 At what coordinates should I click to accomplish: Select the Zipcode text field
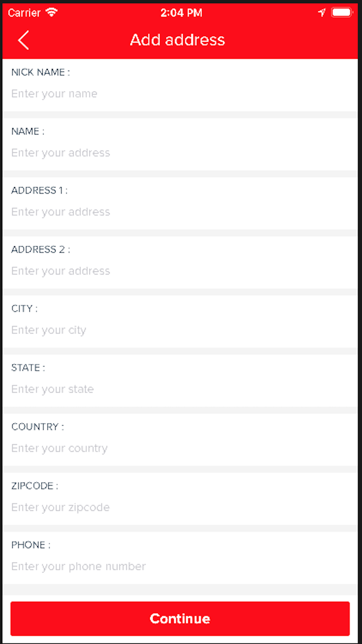[x=180, y=507]
